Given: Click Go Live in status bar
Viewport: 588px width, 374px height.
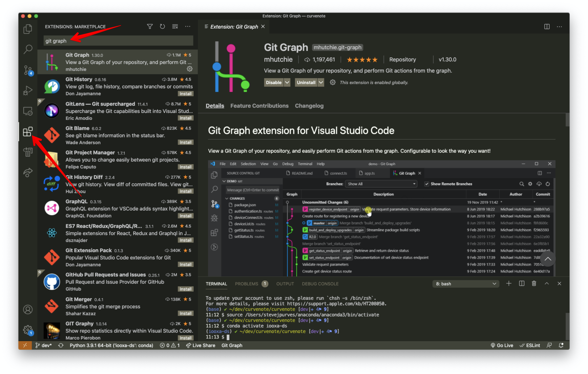Looking at the screenshot, I should tap(502, 345).
